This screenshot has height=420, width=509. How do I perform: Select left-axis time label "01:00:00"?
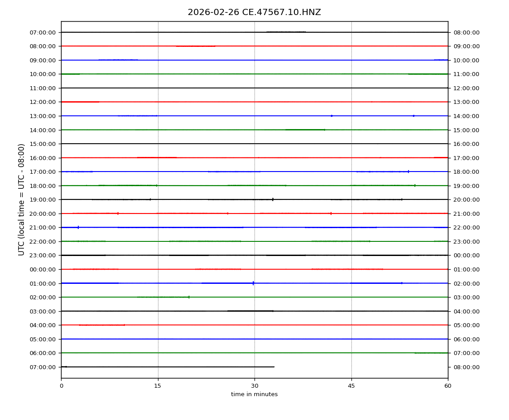pyautogui.click(x=42, y=283)
